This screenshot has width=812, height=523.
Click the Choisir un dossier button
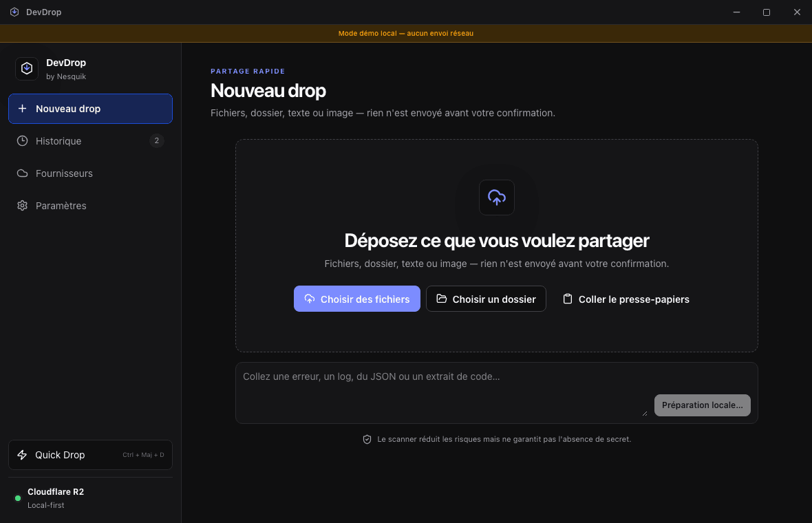click(486, 299)
